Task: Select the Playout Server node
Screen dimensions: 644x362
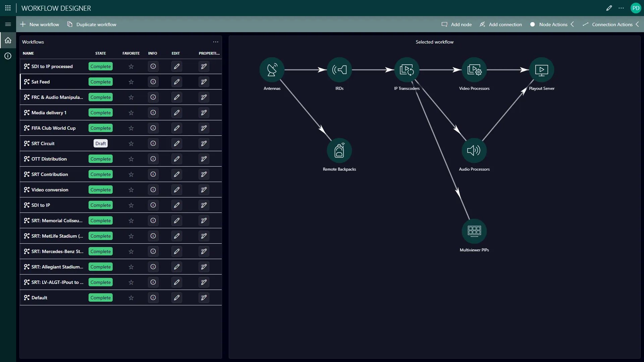Action: point(542,70)
